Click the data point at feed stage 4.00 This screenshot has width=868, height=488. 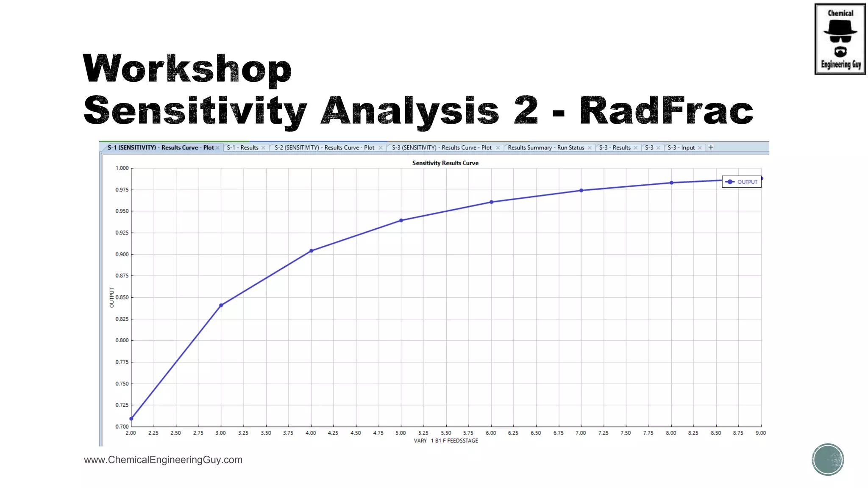coord(311,251)
